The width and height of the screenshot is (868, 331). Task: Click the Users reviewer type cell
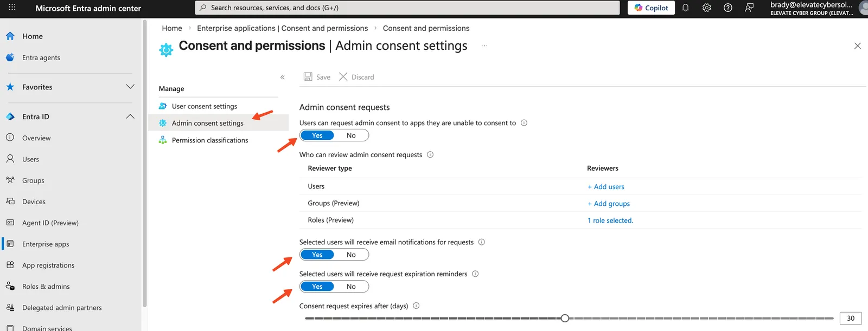tap(316, 186)
